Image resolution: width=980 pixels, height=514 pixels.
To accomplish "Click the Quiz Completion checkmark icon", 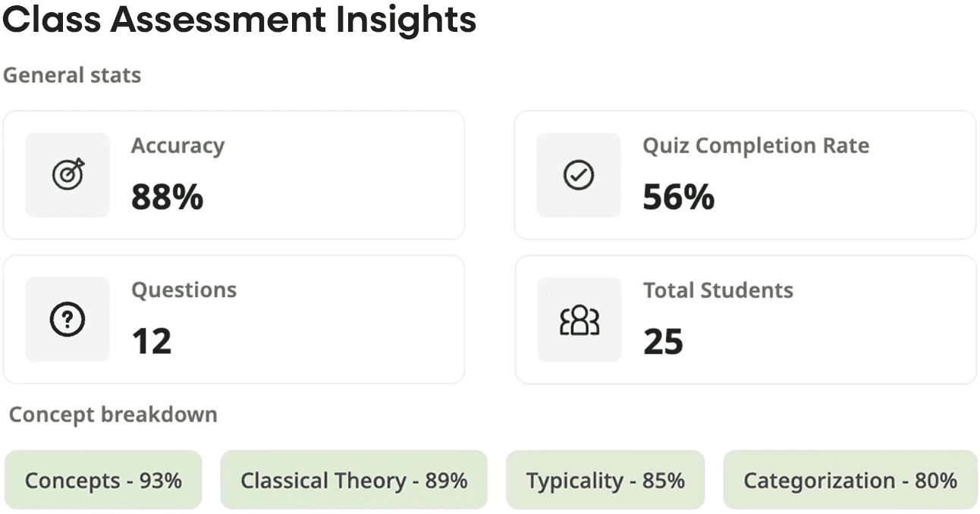I will tap(579, 175).
